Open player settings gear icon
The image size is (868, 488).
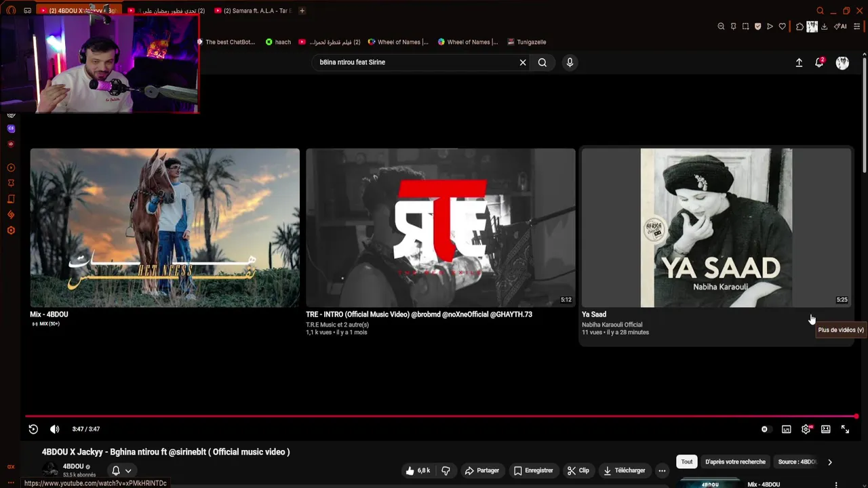(806, 429)
